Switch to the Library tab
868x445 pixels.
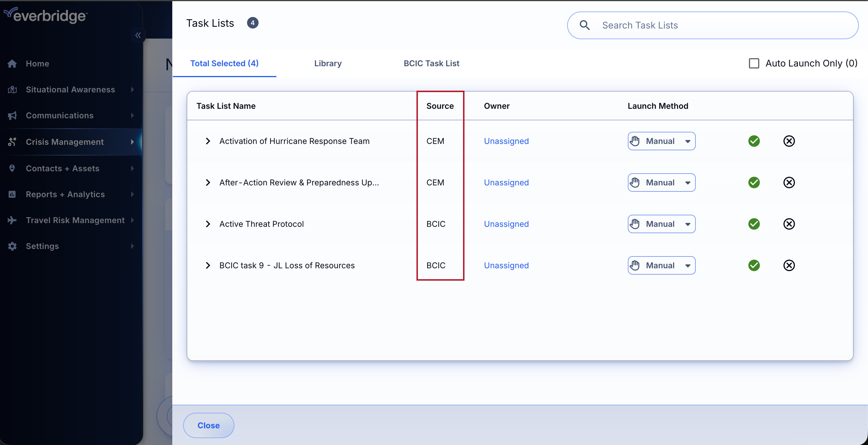click(x=328, y=63)
